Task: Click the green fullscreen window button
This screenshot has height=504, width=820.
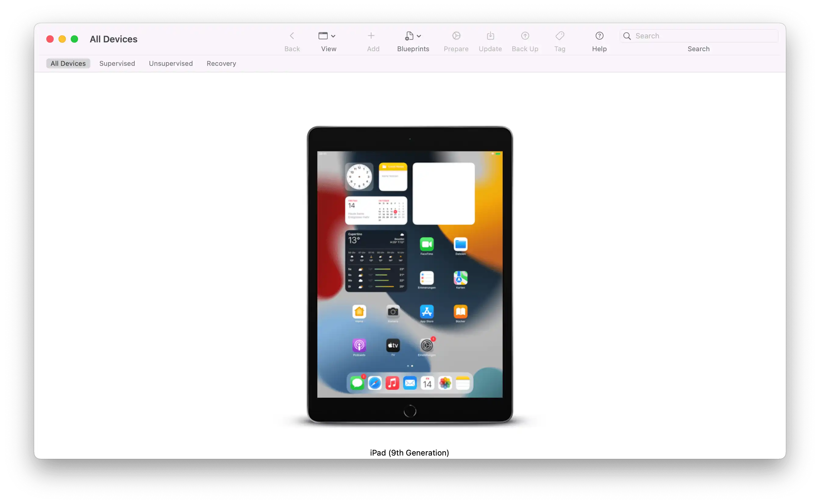Action: click(74, 39)
